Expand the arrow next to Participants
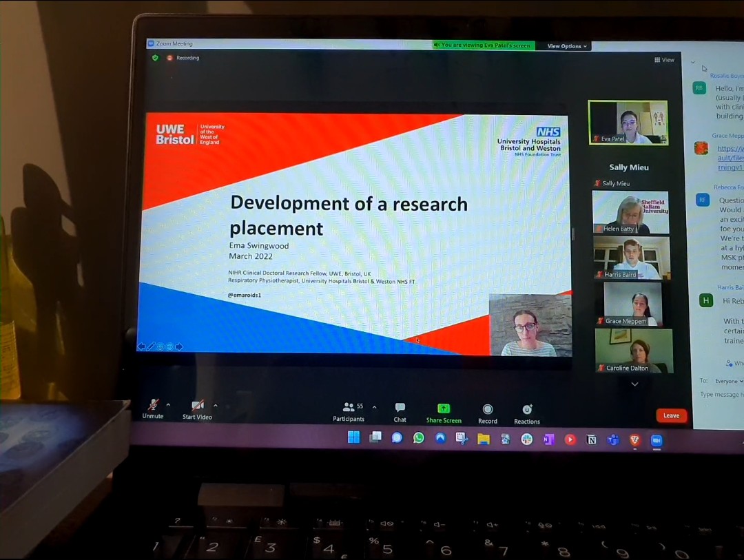 click(x=374, y=407)
